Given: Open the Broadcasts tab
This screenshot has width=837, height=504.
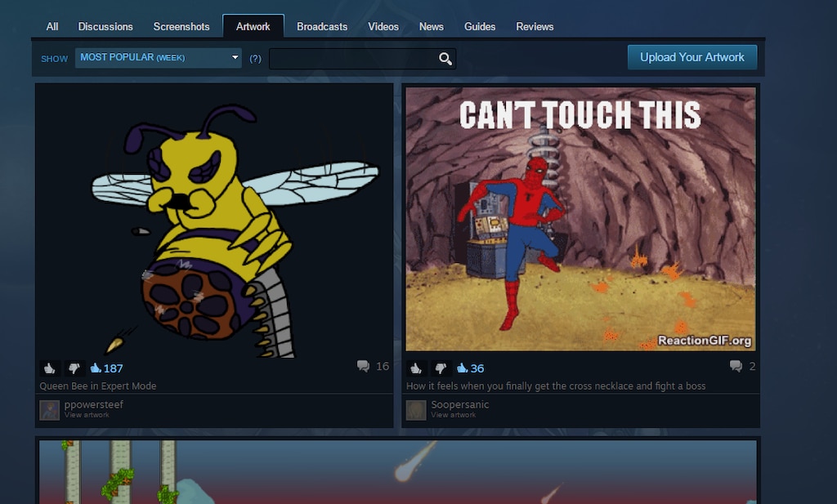Looking at the screenshot, I should (x=322, y=27).
